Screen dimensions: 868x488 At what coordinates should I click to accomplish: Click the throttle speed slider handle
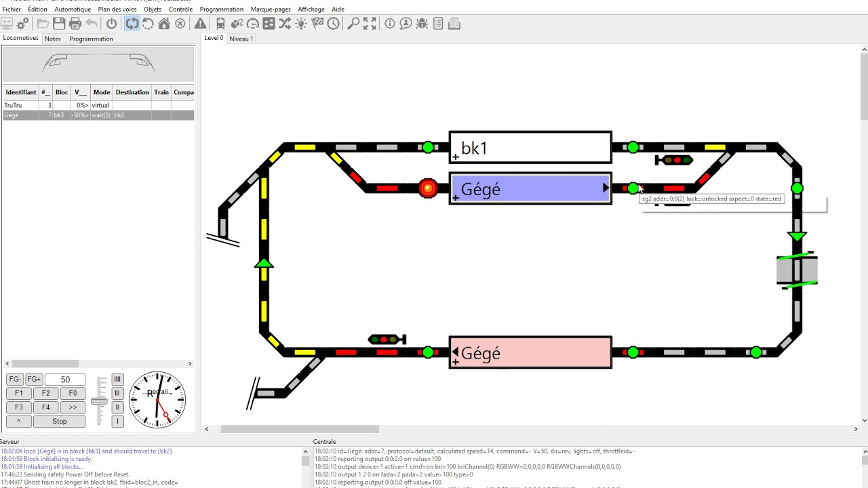[x=99, y=401]
